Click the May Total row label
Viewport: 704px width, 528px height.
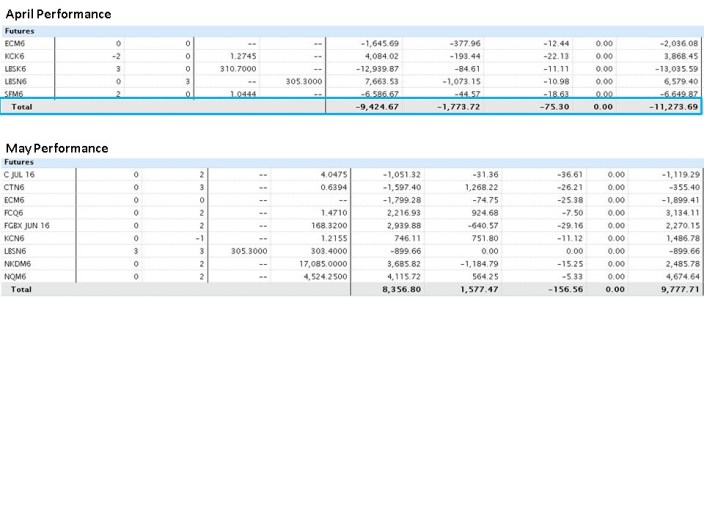pos(21,289)
